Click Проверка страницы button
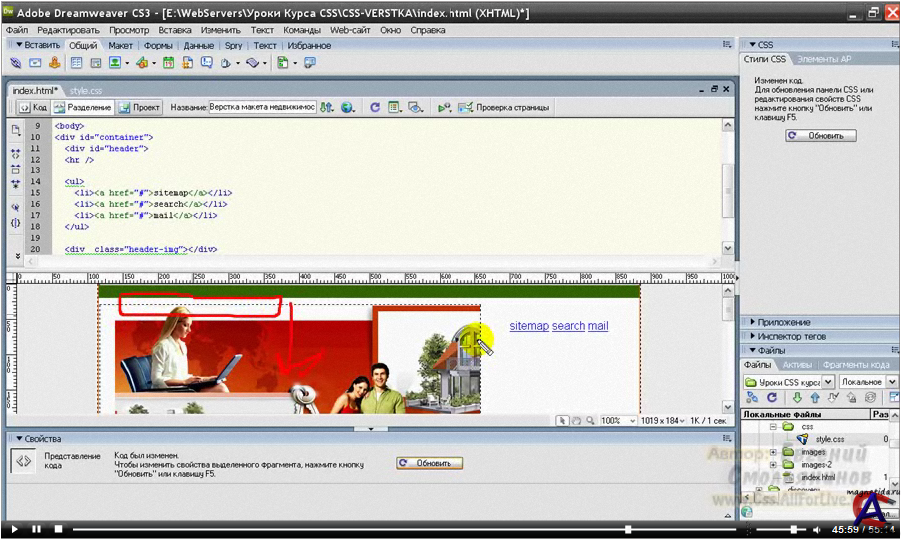901x539 pixels. 504,107
